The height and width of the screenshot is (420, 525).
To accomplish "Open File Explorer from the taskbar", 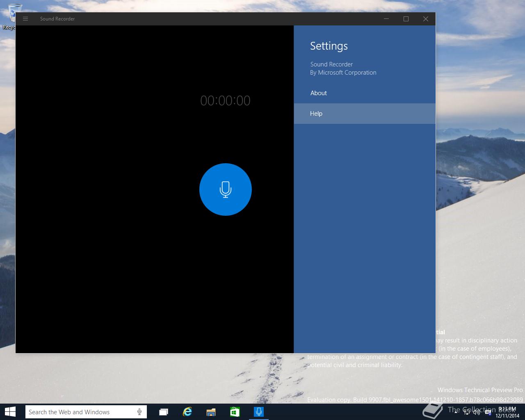I will [x=211, y=412].
